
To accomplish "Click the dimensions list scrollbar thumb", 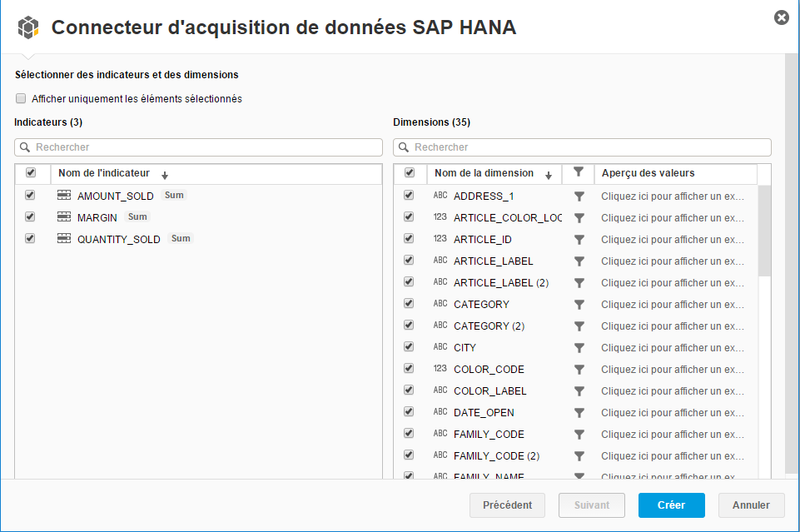I will tap(764, 231).
